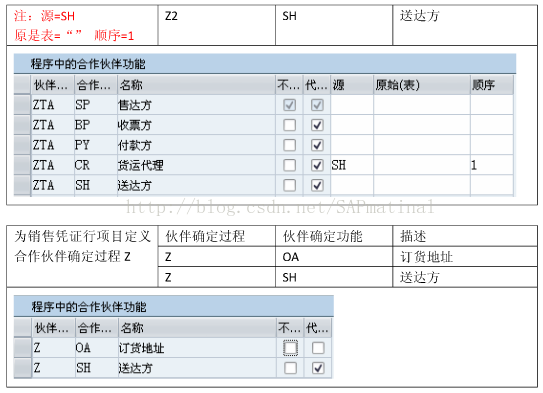Uncheck the 代... checkbox for Z SH 送达方
543x393 pixels.
pyautogui.click(x=318, y=368)
